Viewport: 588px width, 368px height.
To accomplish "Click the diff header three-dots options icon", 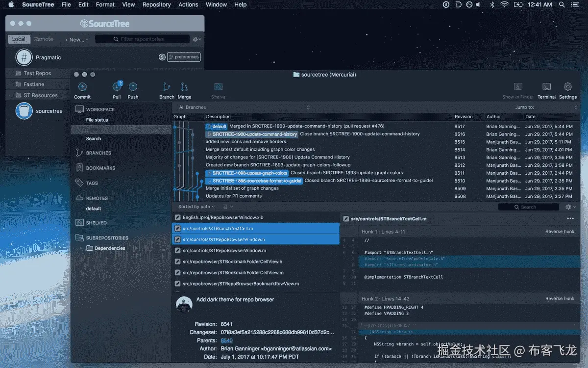I will coord(570,218).
